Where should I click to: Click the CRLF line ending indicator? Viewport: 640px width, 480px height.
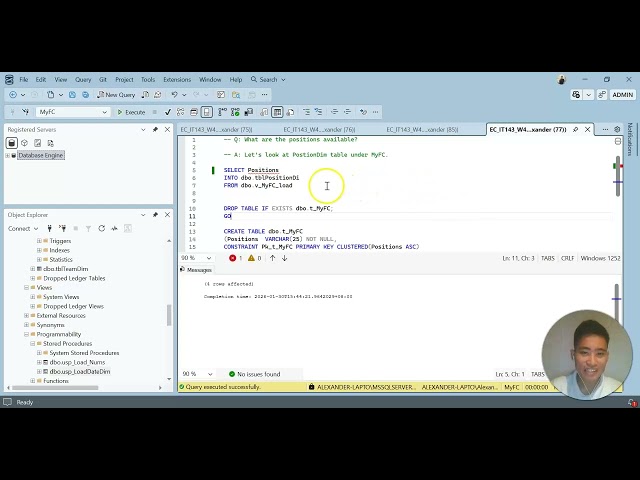(x=567, y=258)
